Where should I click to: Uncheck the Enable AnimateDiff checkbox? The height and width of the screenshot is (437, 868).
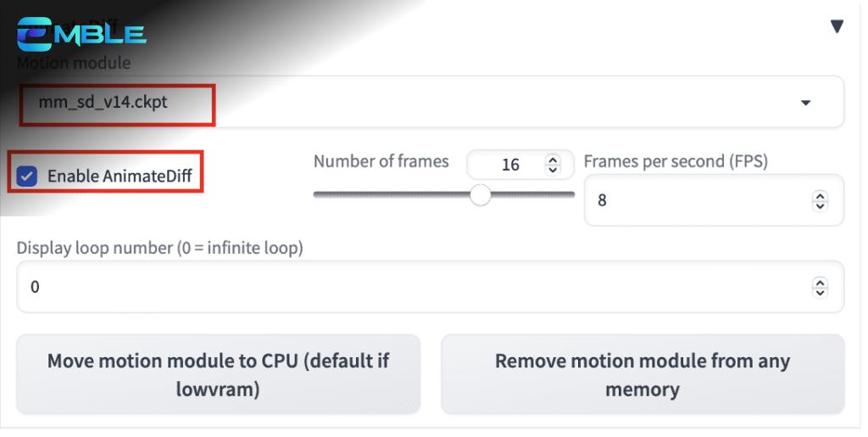click(x=26, y=176)
